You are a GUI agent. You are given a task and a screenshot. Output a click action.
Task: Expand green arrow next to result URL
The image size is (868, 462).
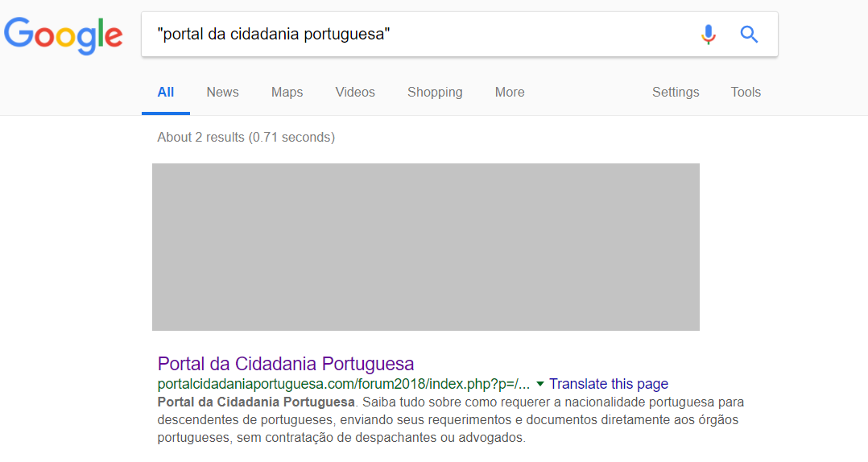pyautogui.click(x=540, y=384)
